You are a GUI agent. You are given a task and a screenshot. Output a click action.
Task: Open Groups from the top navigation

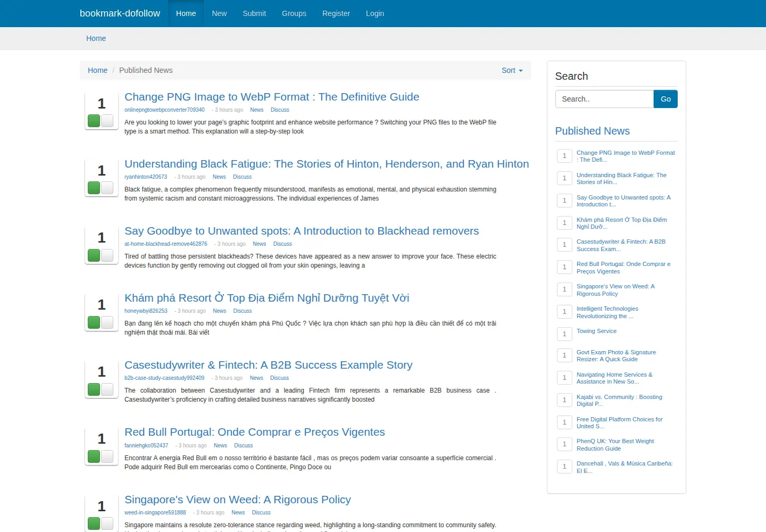(294, 13)
